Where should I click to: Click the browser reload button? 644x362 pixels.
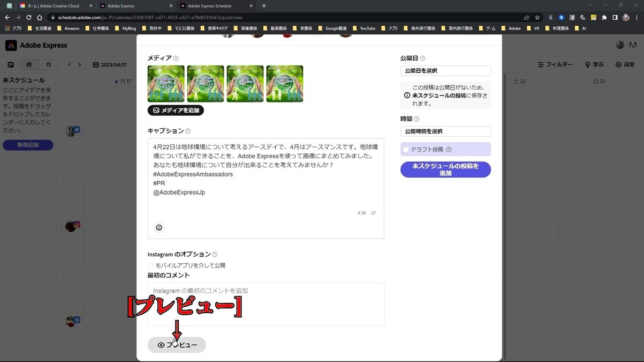click(29, 17)
